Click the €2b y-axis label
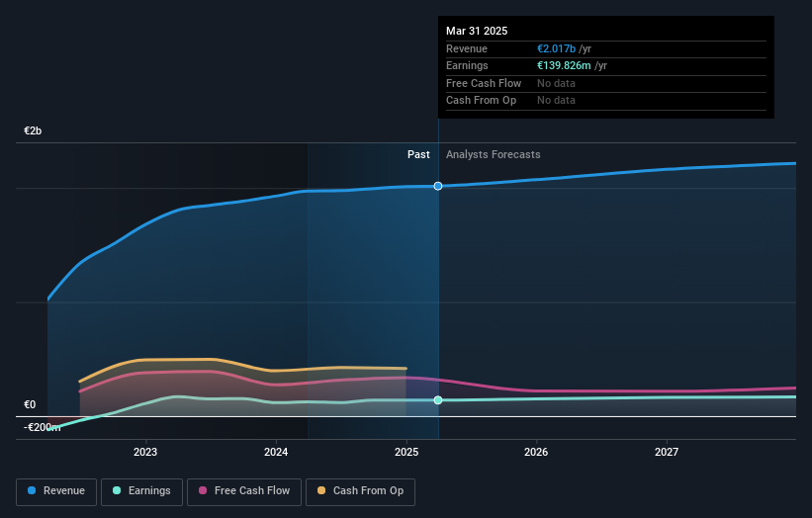The height and width of the screenshot is (518, 812). tap(33, 130)
